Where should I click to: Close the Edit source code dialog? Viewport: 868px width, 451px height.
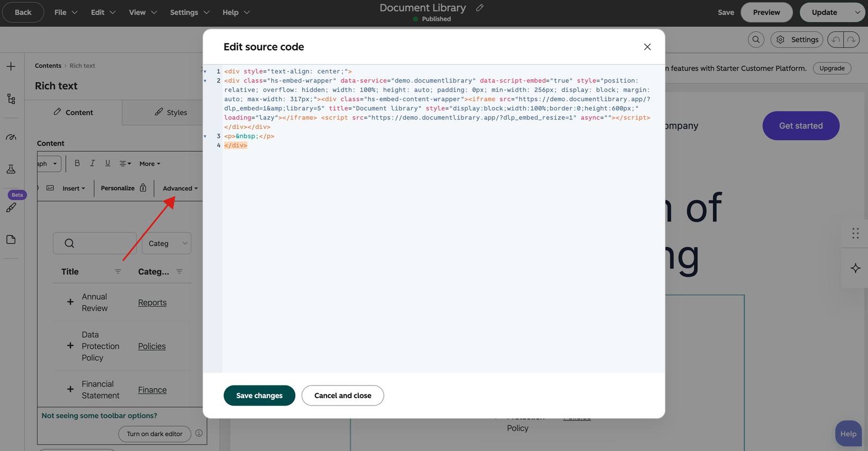pos(647,47)
